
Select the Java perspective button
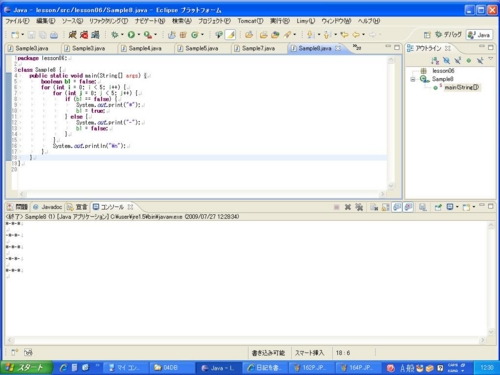pyautogui.click(x=479, y=35)
